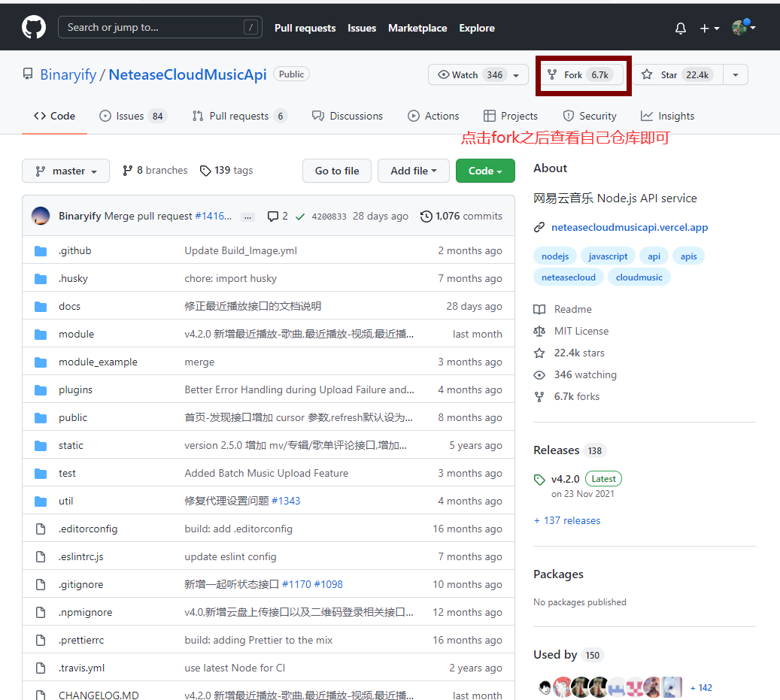Open the .editorconfig file icon
The width and height of the screenshot is (780, 700).
click(x=41, y=529)
